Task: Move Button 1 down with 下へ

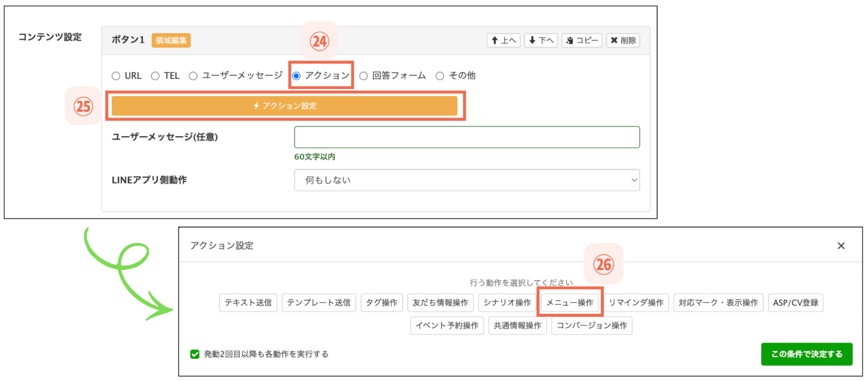Action: (541, 40)
